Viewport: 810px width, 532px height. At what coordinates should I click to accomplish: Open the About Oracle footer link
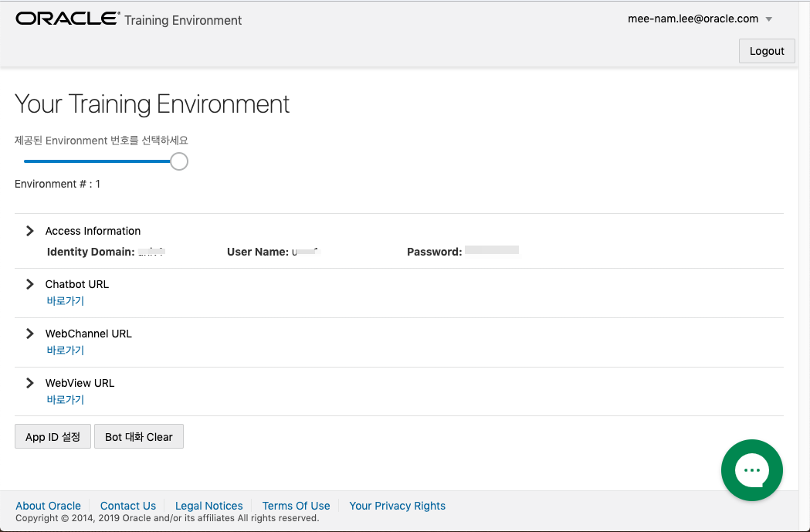tap(48, 506)
